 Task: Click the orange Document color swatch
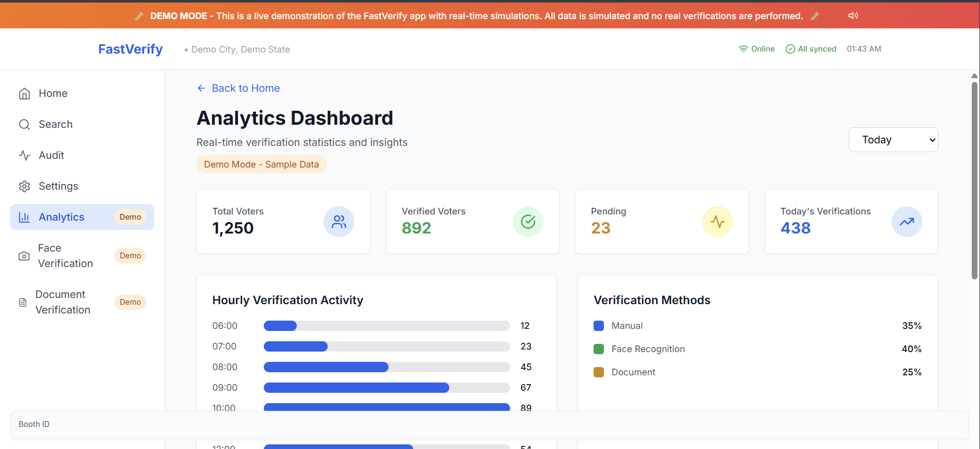click(599, 372)
